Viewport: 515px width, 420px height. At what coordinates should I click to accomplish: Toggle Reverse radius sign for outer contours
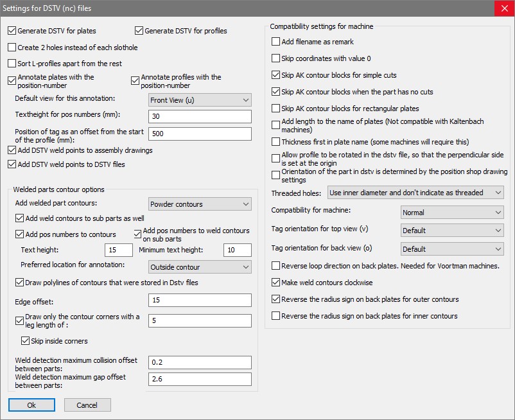[x=275, y=299]
